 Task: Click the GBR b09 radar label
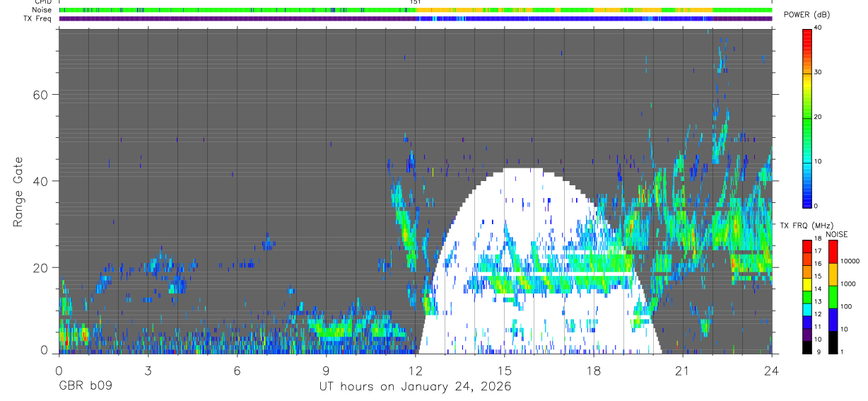85,387
